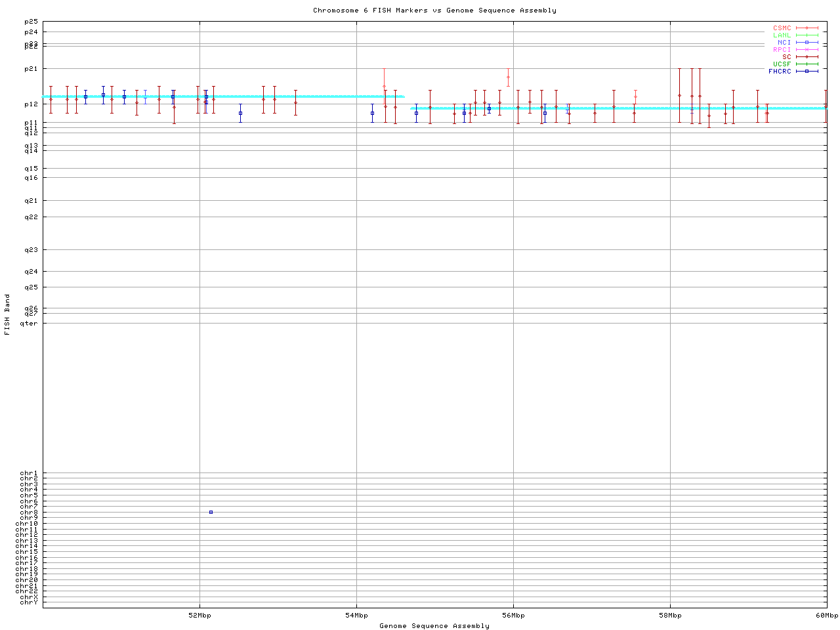
Task: Select the FHCRC legend label text
Action: (x=780, y=72)
